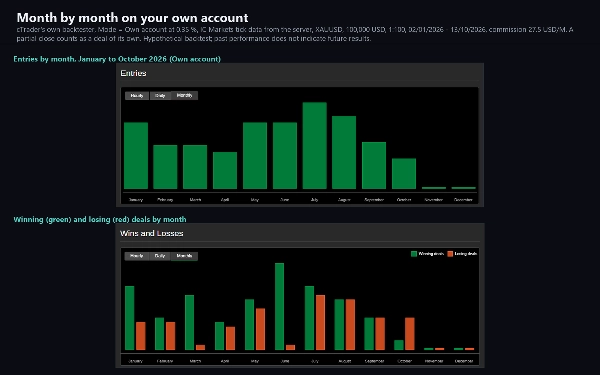Click March's green winning deals bar

click(189, 322)
